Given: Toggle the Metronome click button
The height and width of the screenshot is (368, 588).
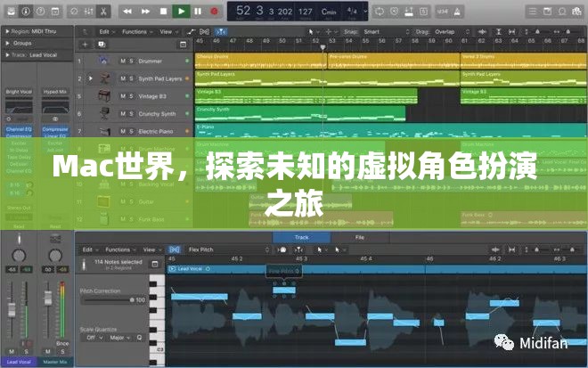Looking at the screenshot, I should 457,12.
